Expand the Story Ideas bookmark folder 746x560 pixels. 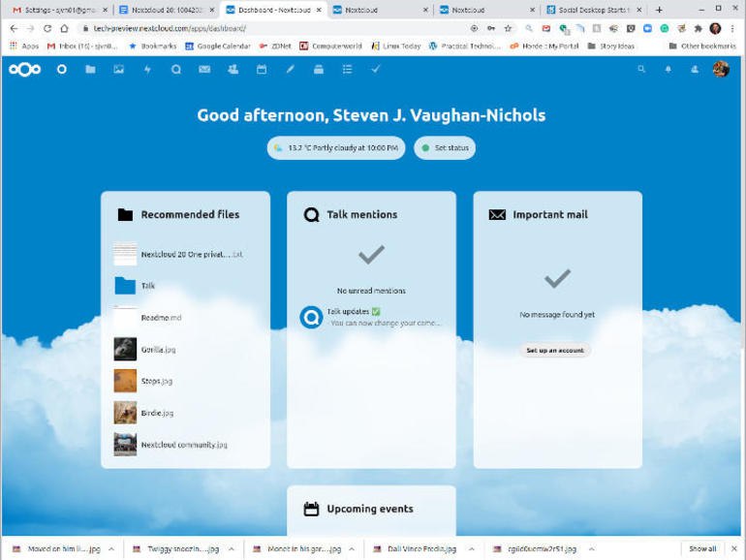point(611,47)
